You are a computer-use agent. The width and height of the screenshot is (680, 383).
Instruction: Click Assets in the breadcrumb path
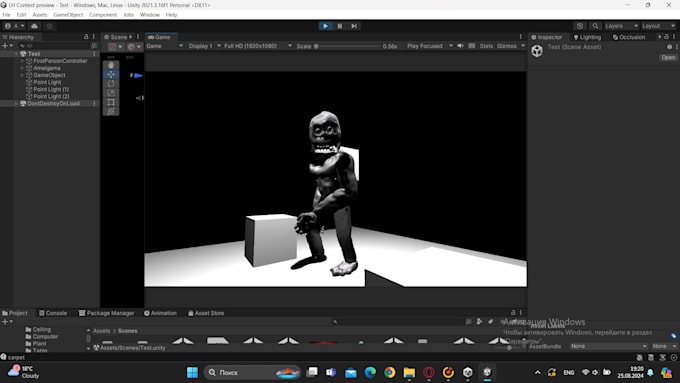point(101,331)
